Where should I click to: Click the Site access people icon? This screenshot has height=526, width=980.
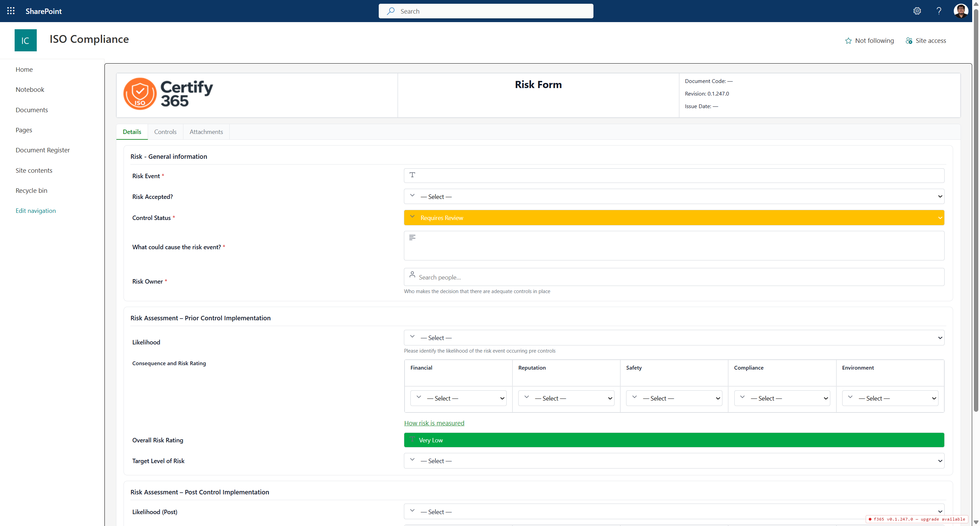[x=909, y=41]
